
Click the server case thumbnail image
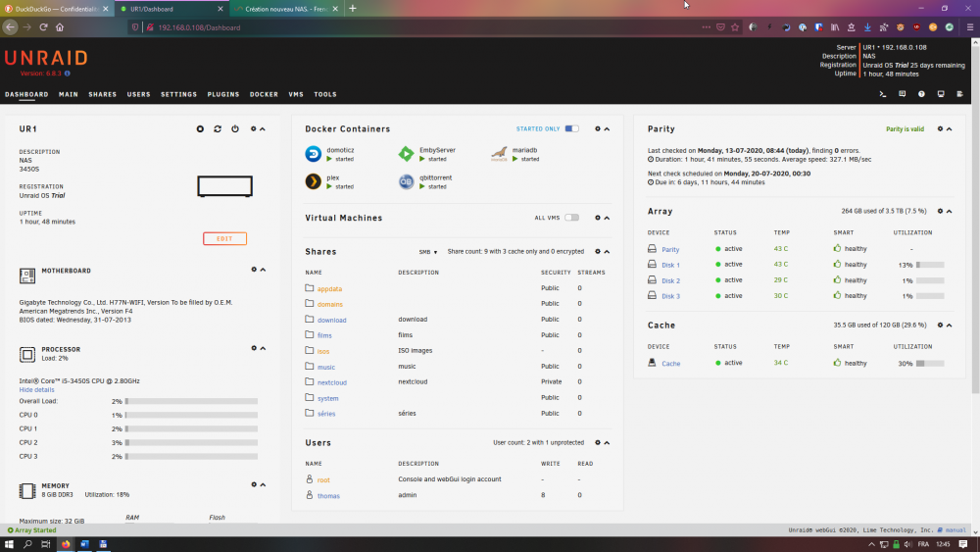click(225, 185)
